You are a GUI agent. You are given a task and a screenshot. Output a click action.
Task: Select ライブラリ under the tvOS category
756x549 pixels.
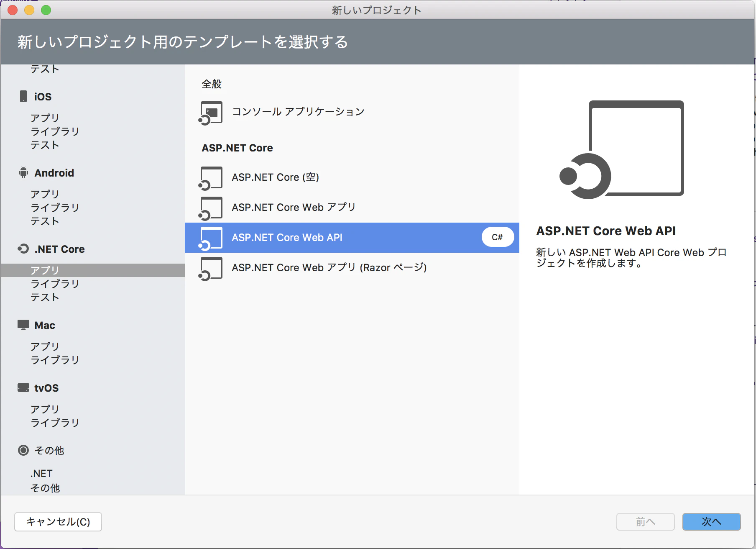coord(55,423)
